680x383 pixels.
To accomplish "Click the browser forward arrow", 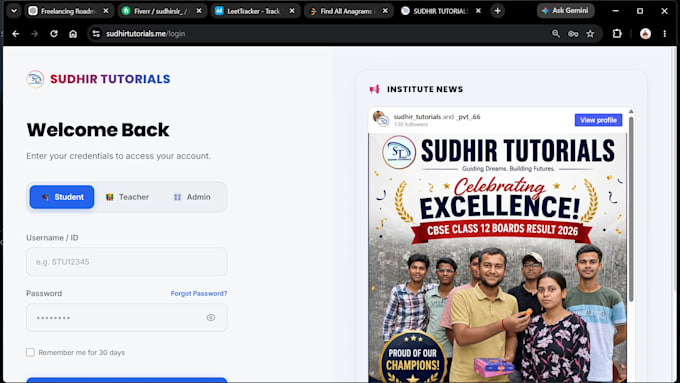I will click(x=35, y=33).
